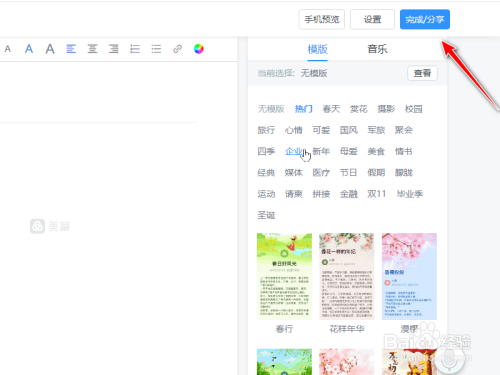Open the 心情 template category
500x375 pixels.
294,130
